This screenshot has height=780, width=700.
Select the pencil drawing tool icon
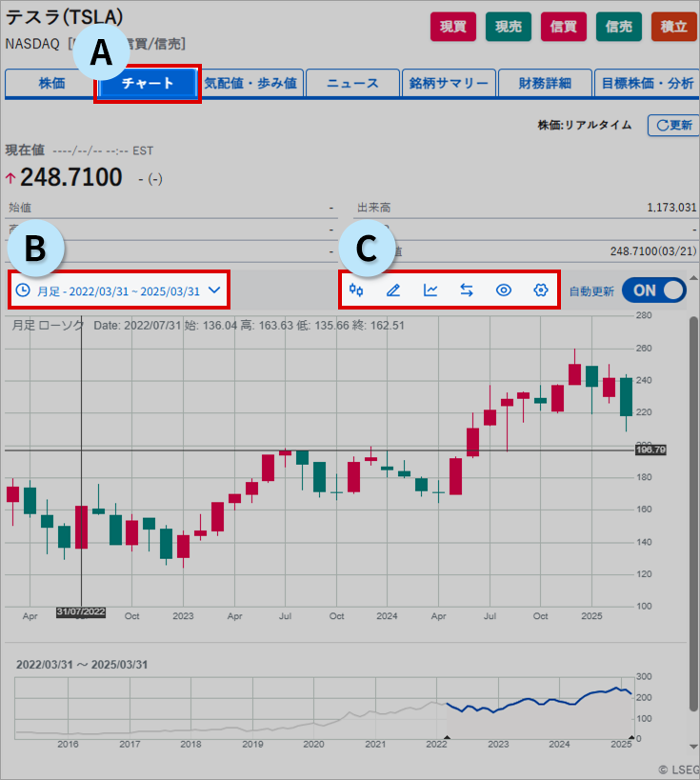393,290
